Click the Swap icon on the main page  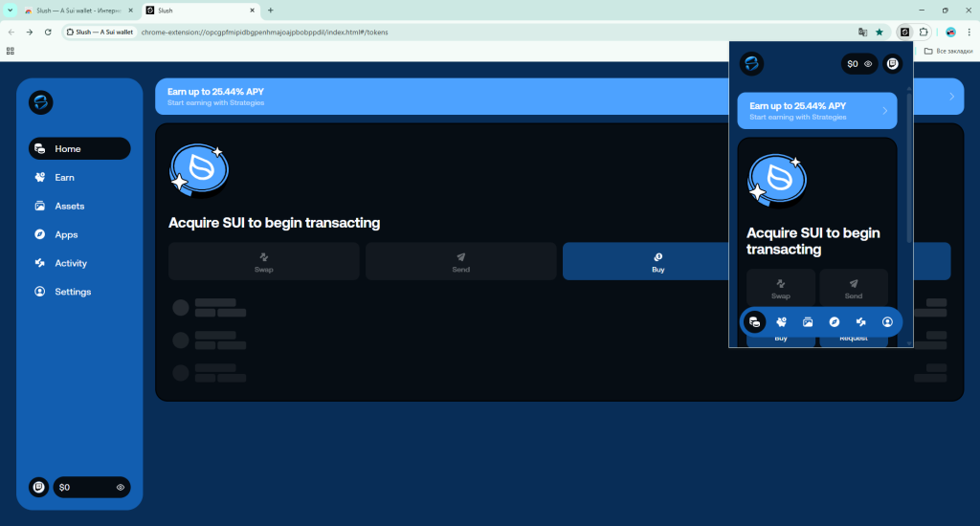(264, 256)
